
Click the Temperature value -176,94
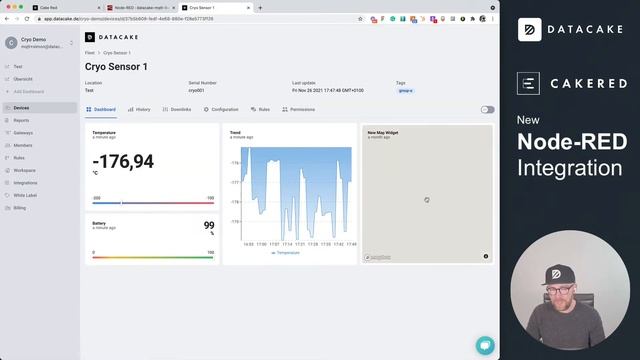[123, 162]
